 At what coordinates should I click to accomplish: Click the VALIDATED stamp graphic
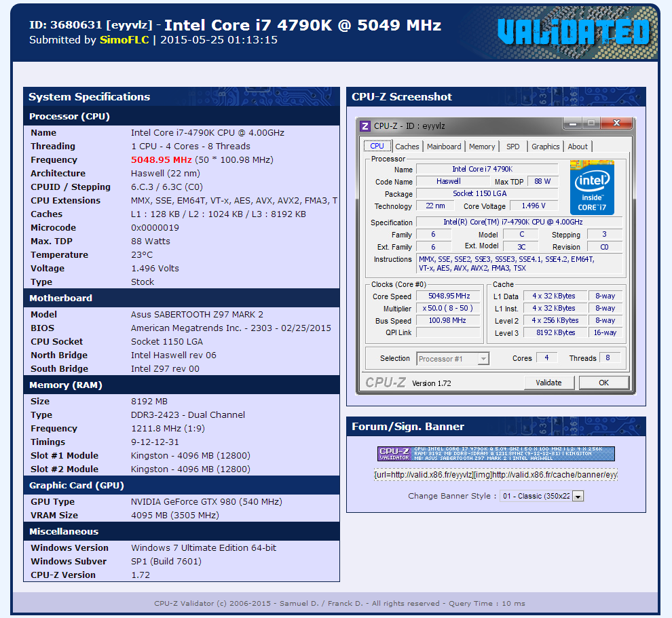pos(574,33)
